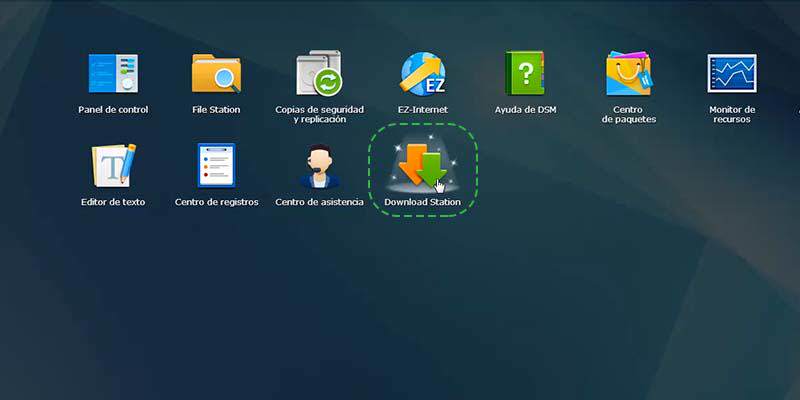Click the "Centro de paquetes" label

pos(629,114)
